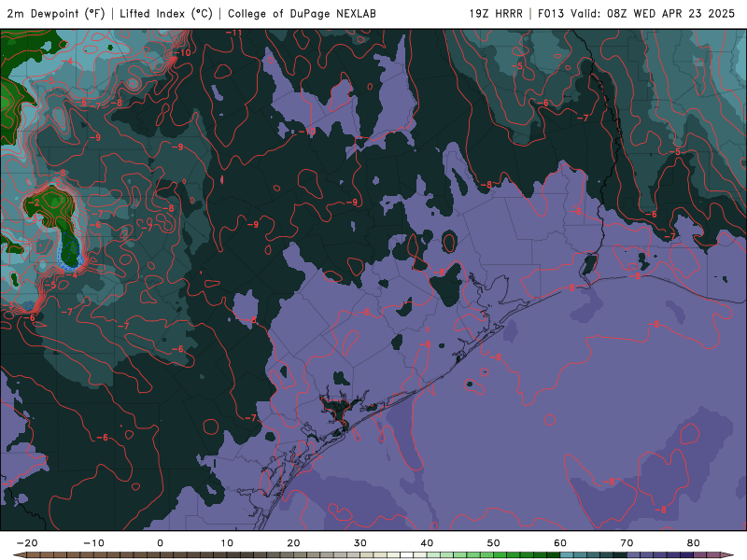Screen dimensions: 747x560
Task: Click the right arrow end of the color bar
Action: point(727,555)
